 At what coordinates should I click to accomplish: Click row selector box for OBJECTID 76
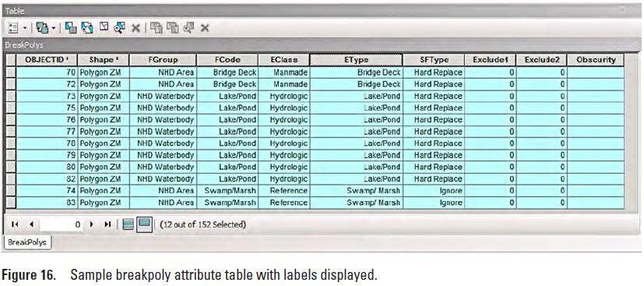10,119
